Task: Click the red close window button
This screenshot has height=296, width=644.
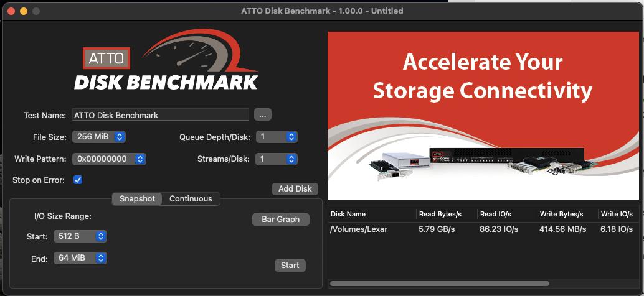Action: (x=11, y=11)
